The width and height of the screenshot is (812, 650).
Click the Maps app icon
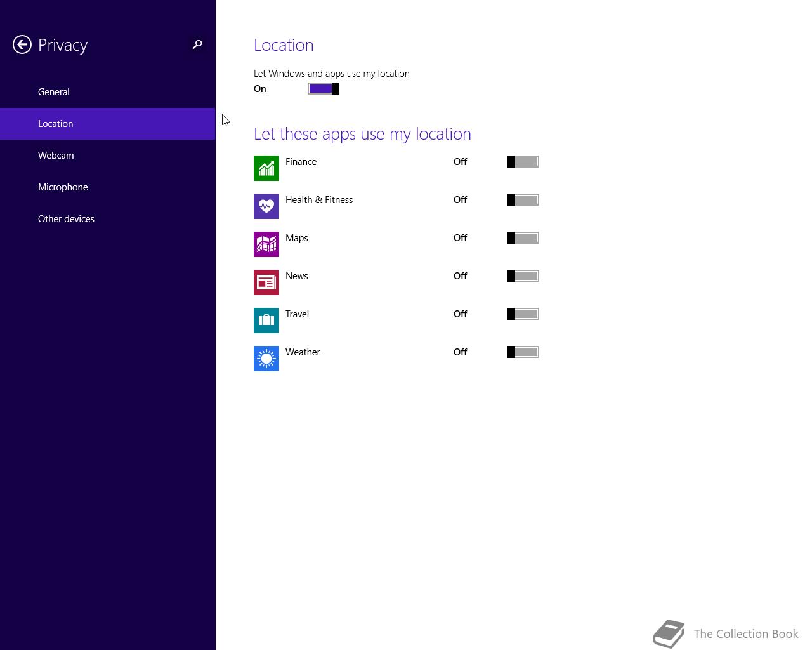pos(266,244)
